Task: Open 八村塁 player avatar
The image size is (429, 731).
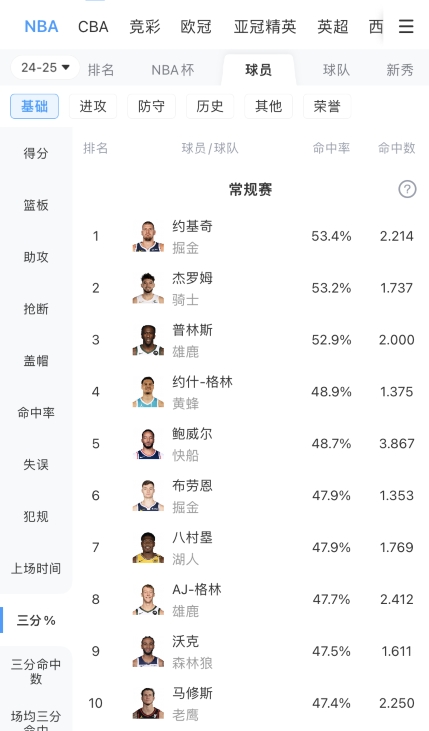Action: [148, 547]
